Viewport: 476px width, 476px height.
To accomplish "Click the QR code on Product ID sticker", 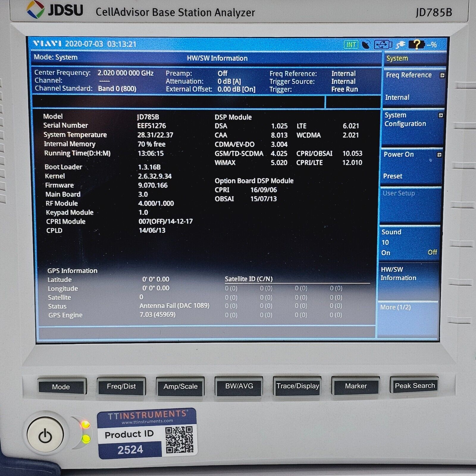I will (x=179, y=440).
